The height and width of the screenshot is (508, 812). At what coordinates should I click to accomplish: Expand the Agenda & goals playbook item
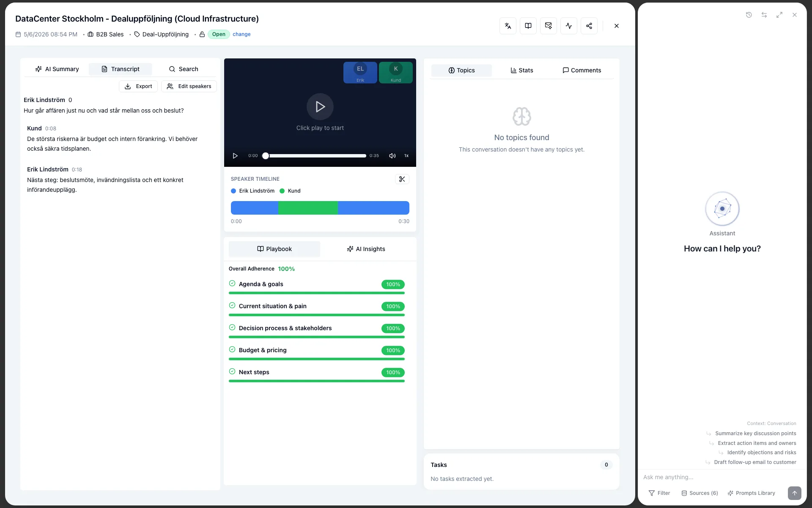pos(317,286)
